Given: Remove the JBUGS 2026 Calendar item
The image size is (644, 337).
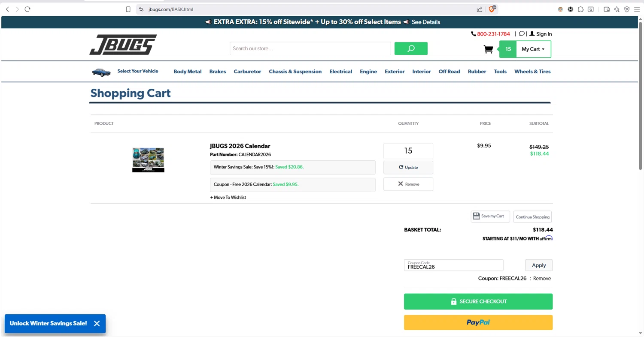Looking at the screenshot, I should tap(408, 184).
